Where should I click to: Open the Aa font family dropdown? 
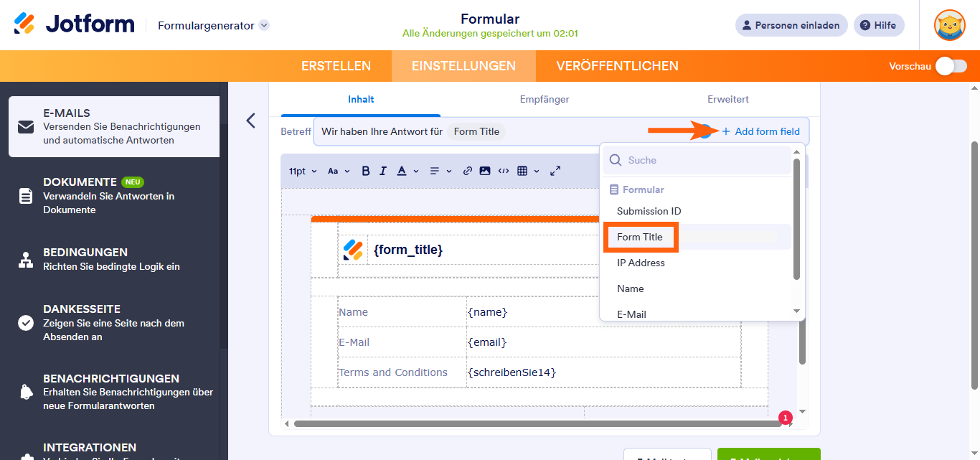tap(339, 171)
